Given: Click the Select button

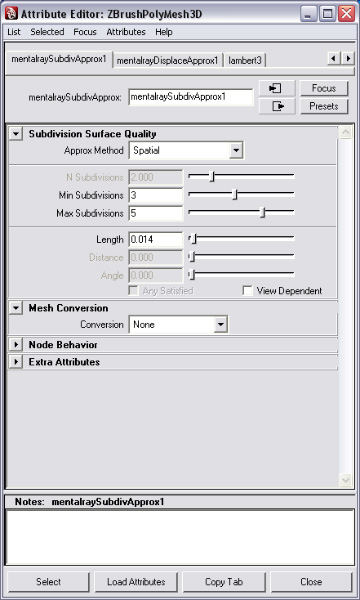Looking at the screenshot, I should 48,582.
